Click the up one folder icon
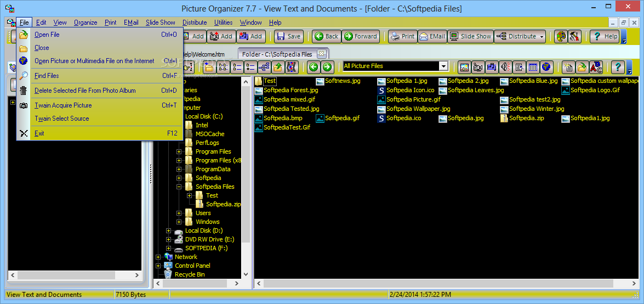This screenshot has height=304, width=644. (x=277, y=66)
